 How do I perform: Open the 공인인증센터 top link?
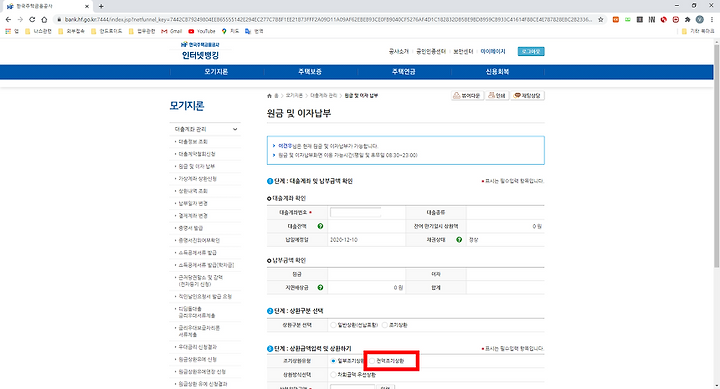coord(431,51)
